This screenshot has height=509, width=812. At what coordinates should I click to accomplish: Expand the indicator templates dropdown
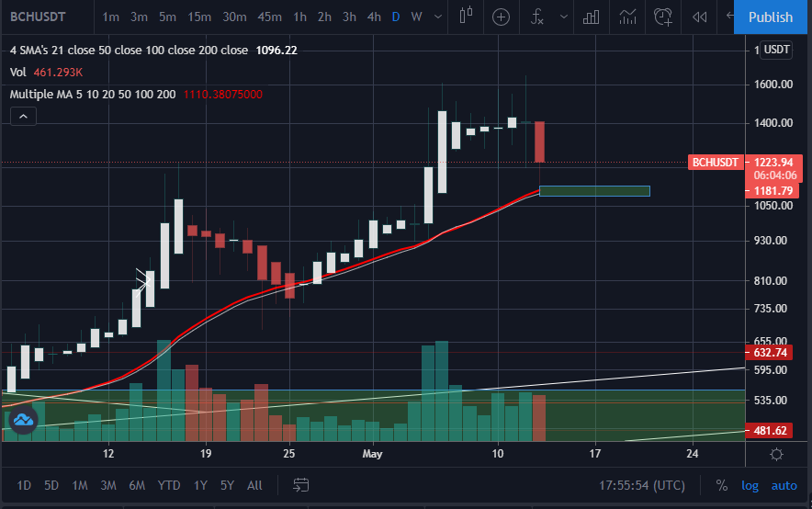[563, 17]
